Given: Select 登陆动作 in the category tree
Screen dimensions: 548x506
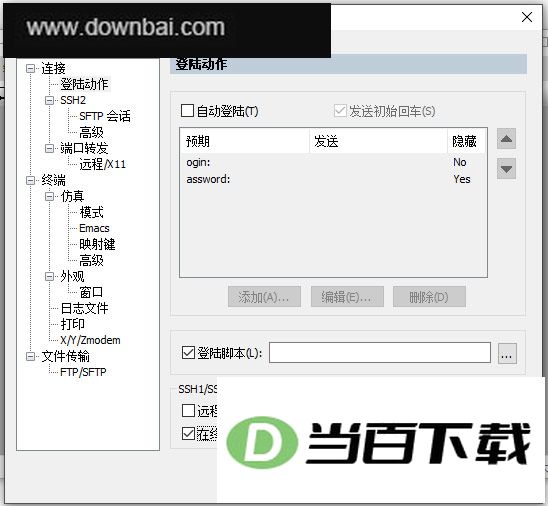Looking at the screenshot, I should point(85,84).
